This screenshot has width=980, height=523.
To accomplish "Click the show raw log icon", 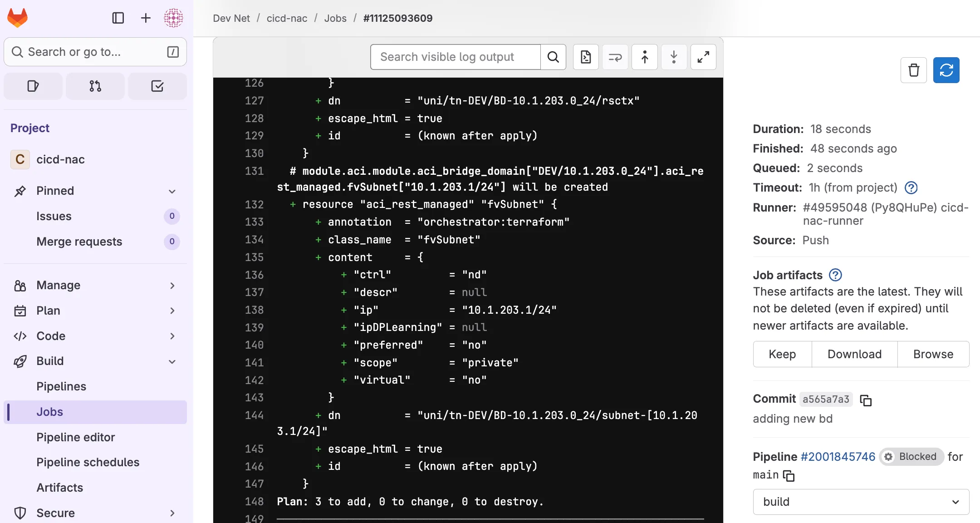I will (586, 57).
